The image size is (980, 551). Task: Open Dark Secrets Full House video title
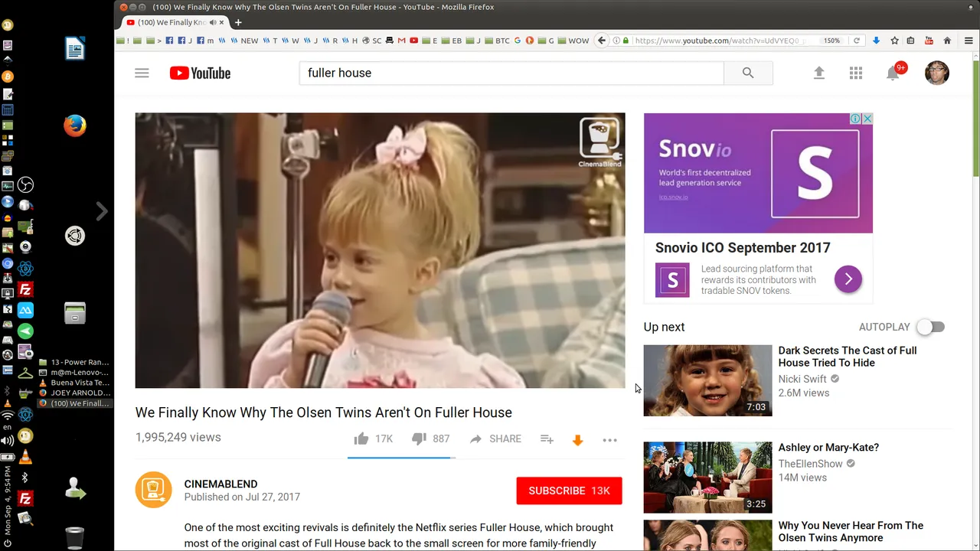848,357
